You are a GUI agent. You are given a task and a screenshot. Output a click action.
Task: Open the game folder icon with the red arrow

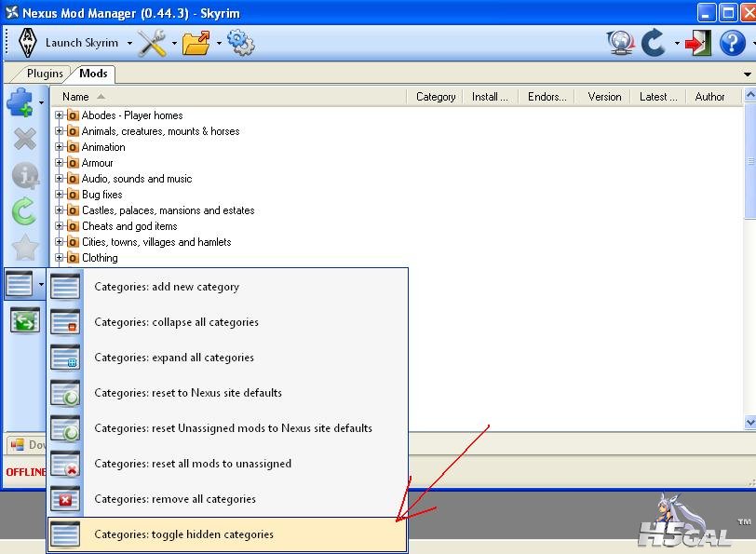(196, 44)
